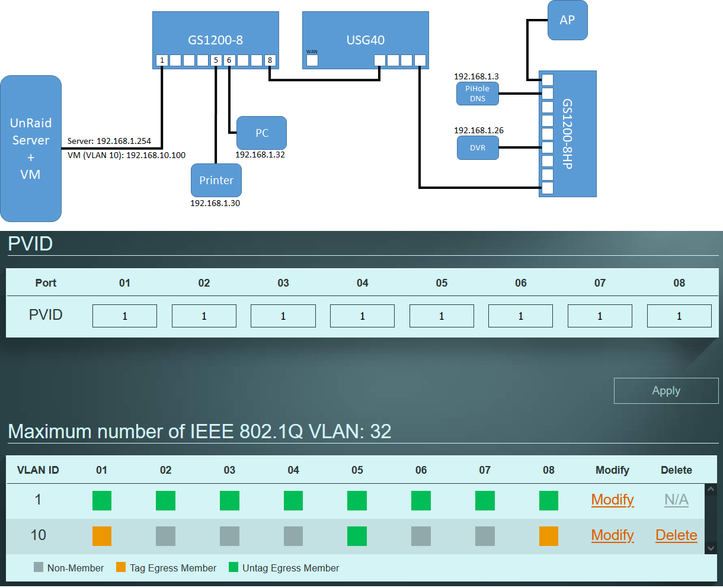This screenshot has height=588, width=723.
Task: Click the orange Tag Egress Member legend square
Action: pos(121,567)
